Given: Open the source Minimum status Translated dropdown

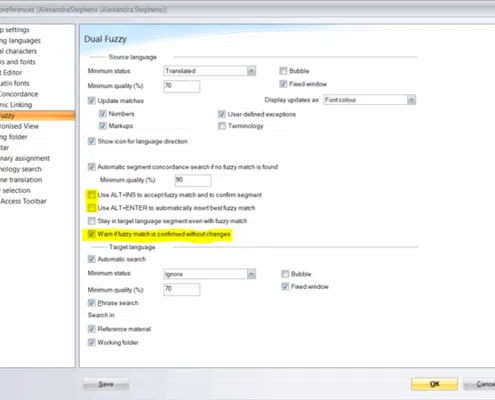Looking at the screenshot, I should point(209,71).
